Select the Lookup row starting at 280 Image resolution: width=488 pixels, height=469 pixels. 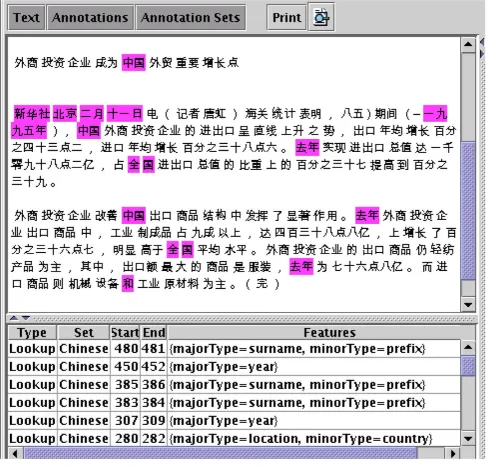coord(234,438)
